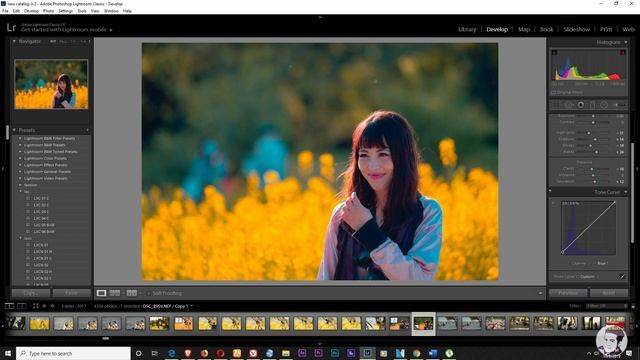This screenshot has width=640, height=360.
Task: Open Chrome from the taskbar
Action: (x=416, y=353)
